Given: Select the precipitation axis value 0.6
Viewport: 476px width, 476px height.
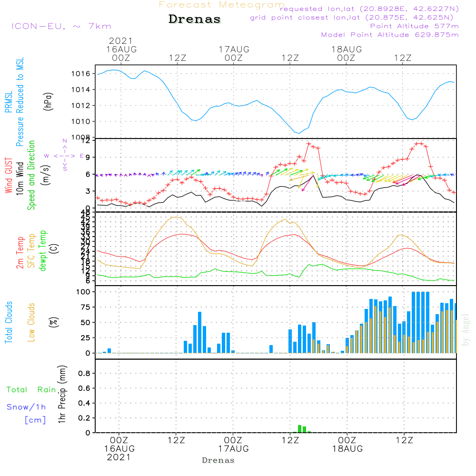Looking at the screenshot, I should click(84, 388).
